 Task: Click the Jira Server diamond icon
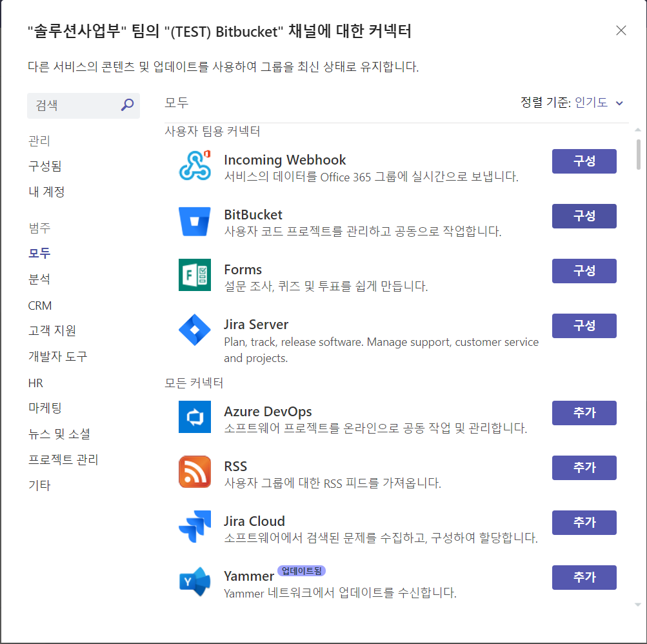[195, 330]
